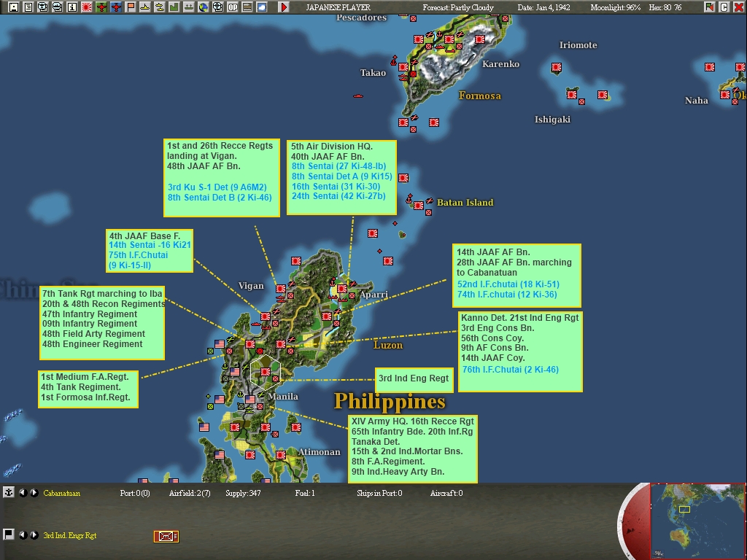Select next unit arrow beside 3rd Ind. Engr Rgt

[x=34, y=535]
